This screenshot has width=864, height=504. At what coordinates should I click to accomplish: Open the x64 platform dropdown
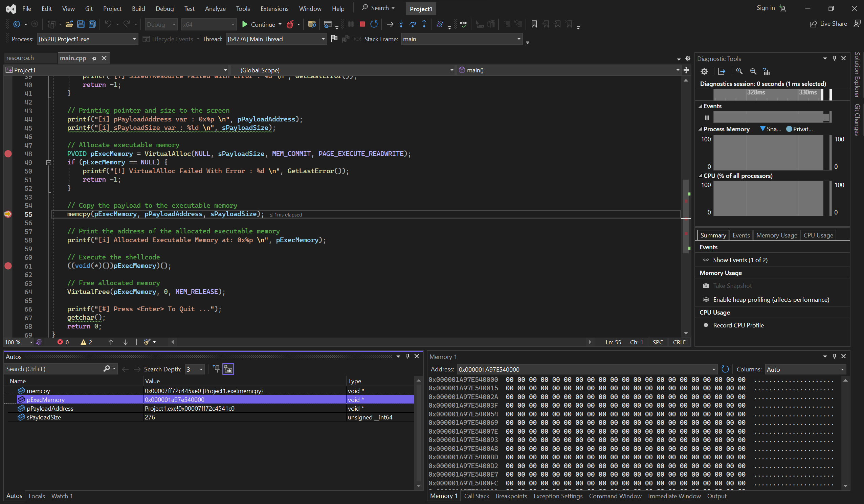click(x=208, y=24)
